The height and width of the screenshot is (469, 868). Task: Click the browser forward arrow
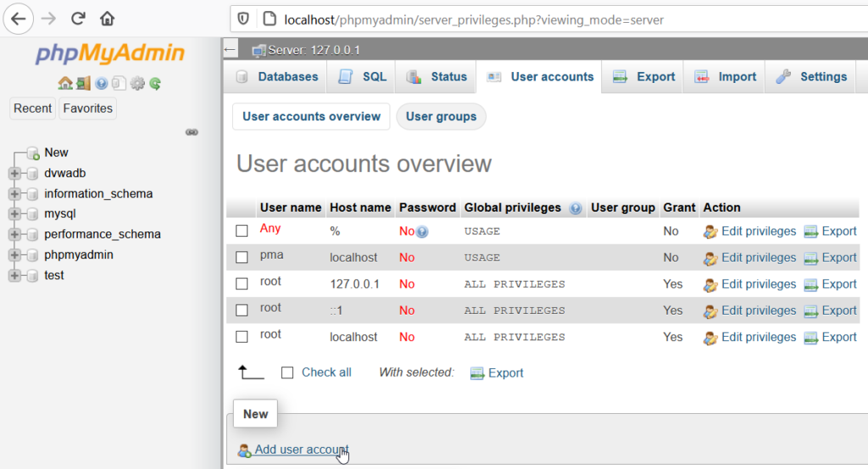(x=48, y=19)
